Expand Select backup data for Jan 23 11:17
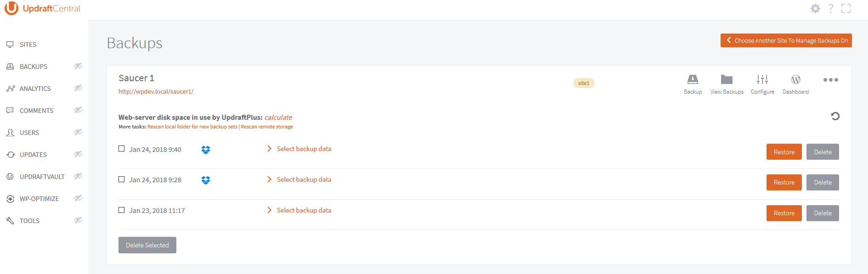Screen dimensions: 868x274 coord(304,210)
